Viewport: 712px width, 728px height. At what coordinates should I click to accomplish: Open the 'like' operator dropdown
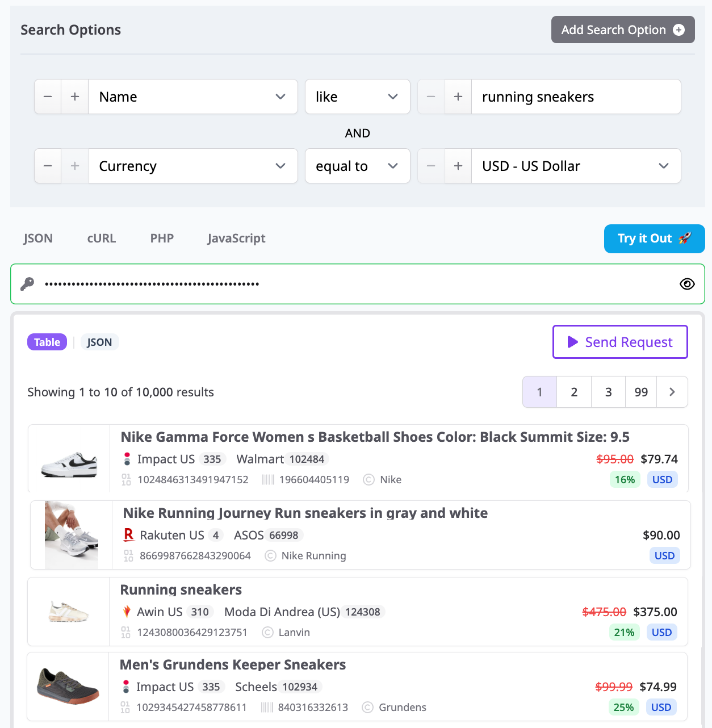(358, 97)
